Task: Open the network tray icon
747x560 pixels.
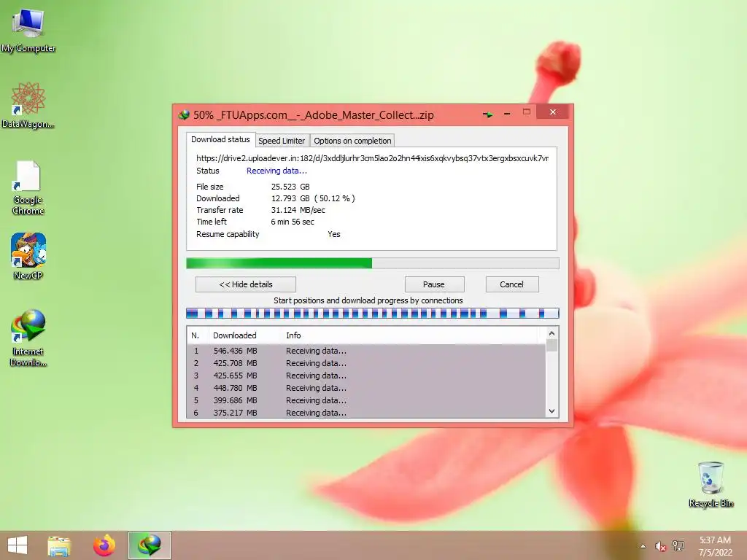Action: point(678,546)
